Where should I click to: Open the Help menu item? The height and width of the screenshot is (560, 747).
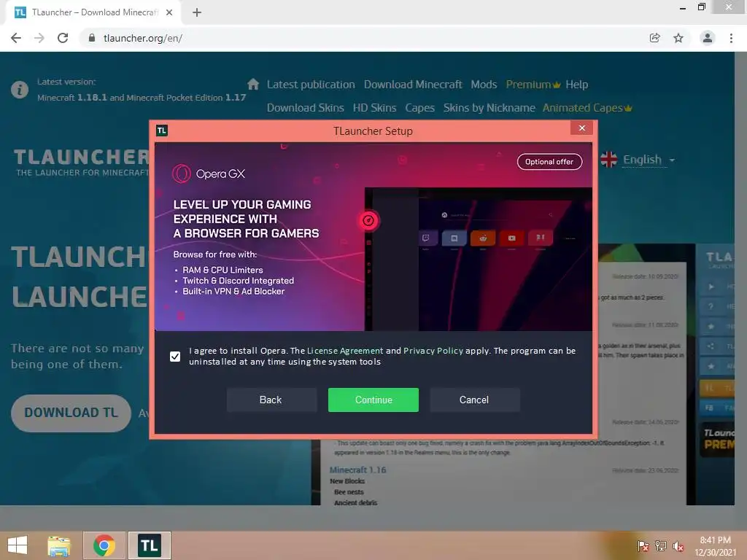[x=577, y=85]
